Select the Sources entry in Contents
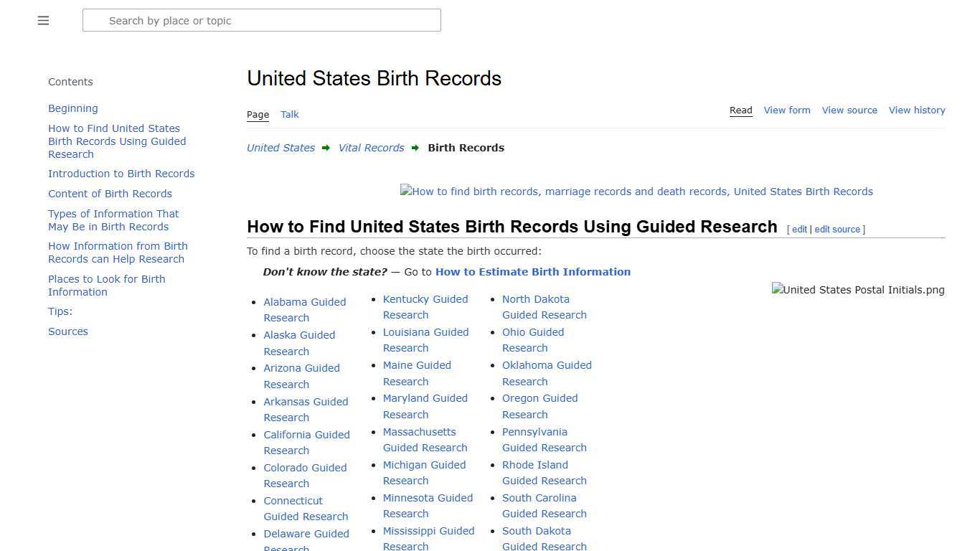 coord(68,331)
